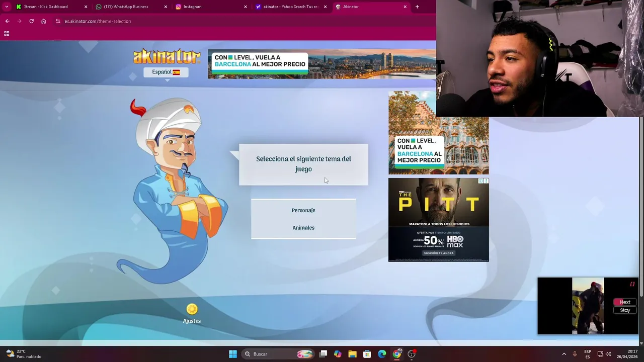The image size is (644, 362).
Task: Click the taskbar Buscar search box
Action: click(278, 354)
